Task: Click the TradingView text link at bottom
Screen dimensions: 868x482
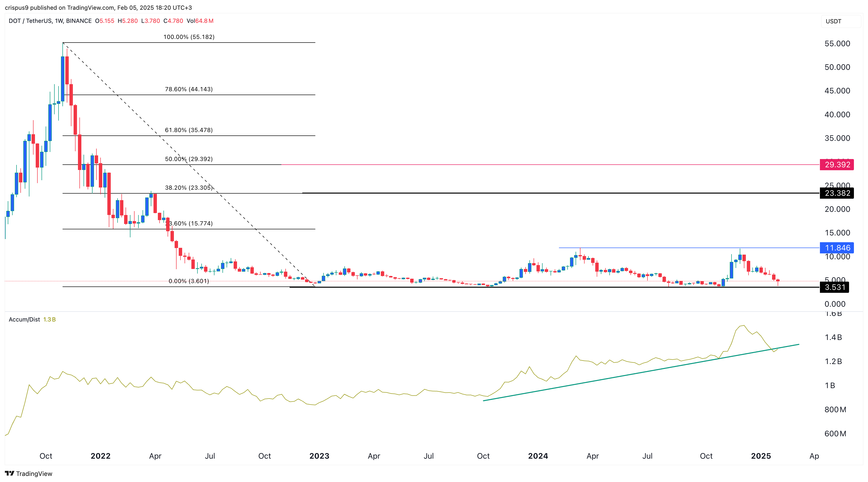Action: click(x=34, y=473)
